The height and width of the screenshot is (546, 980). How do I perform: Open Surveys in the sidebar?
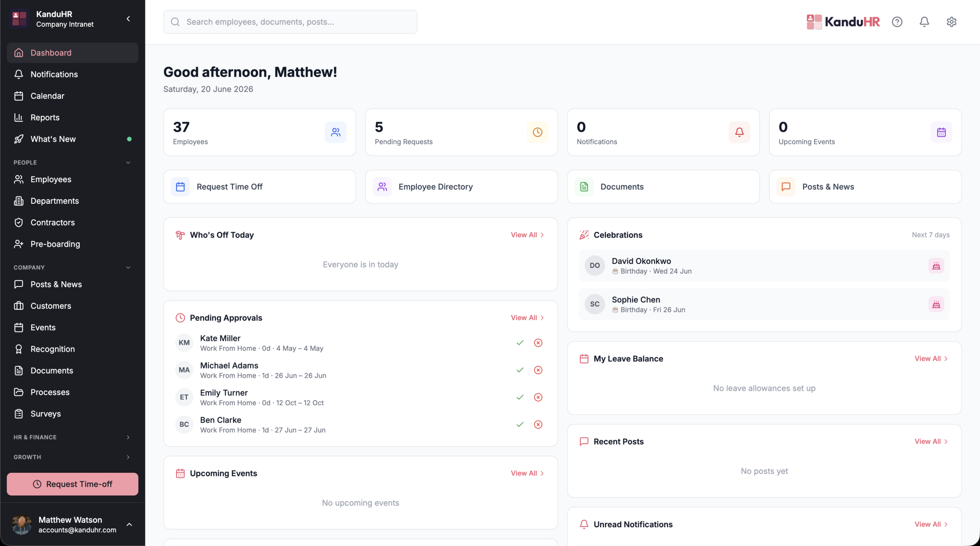tap(72, 414)
